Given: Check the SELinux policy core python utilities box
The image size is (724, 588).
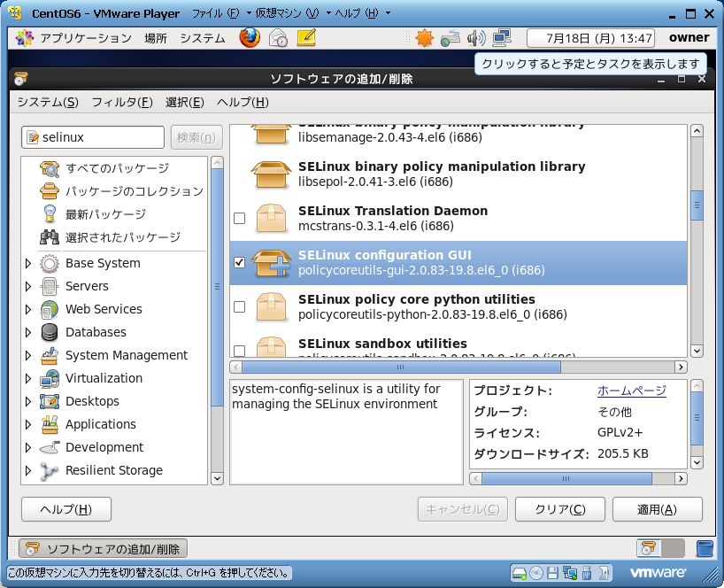Looking at the screenshot, I should (x=239, y=306).
